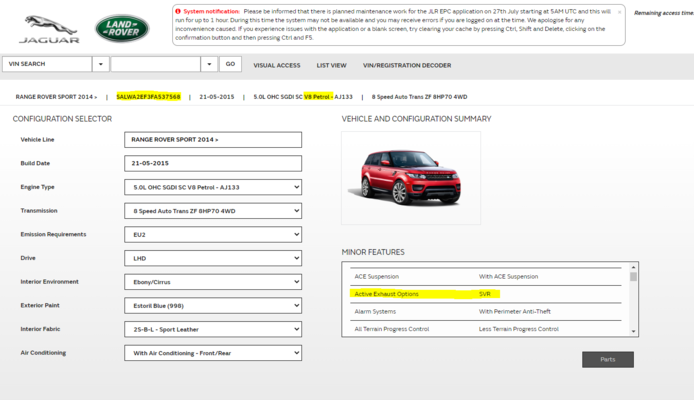Screen dimensions: 694x400
Task: Click the red Range Rover Sport thumbnail
Action: (411, 178)
